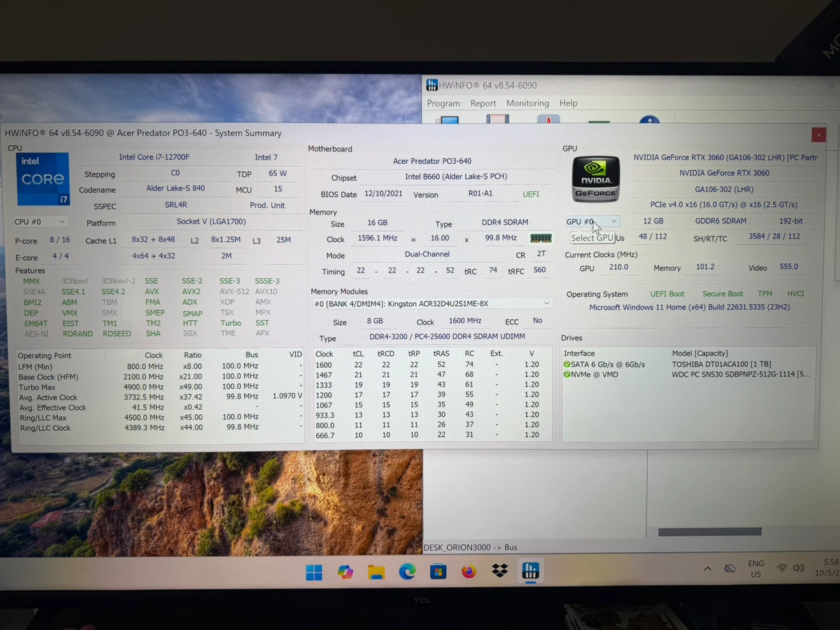Click the volume speaker tray icon
The image size is (840, 630).
coord(799,568)
